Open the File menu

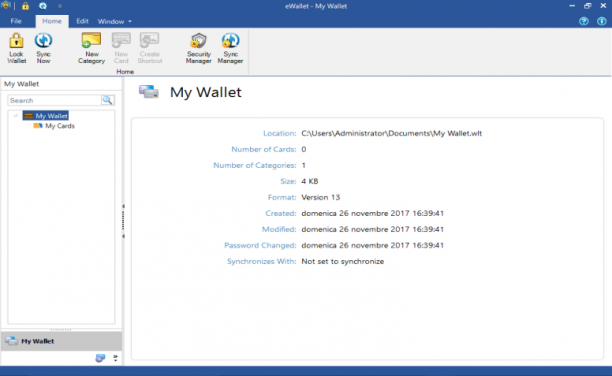[x=16, y=21]
